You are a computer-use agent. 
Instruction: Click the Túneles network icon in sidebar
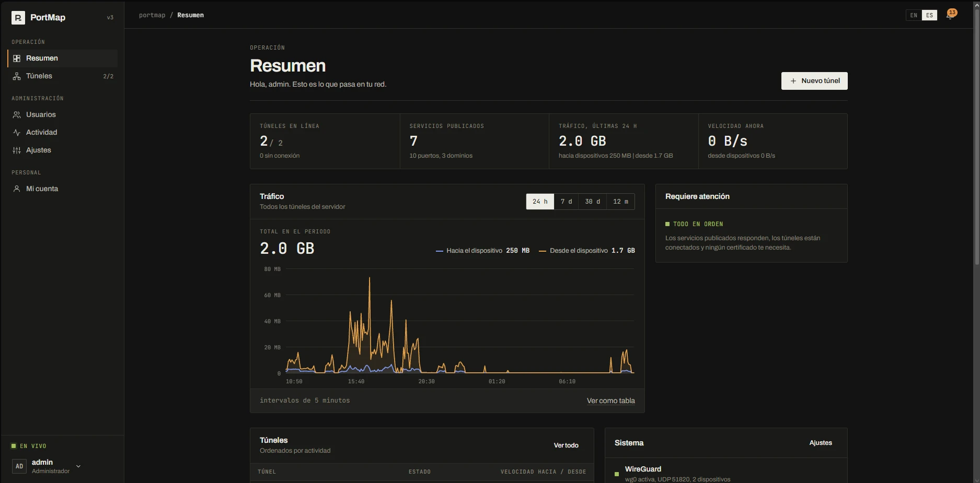coord(17,76)
